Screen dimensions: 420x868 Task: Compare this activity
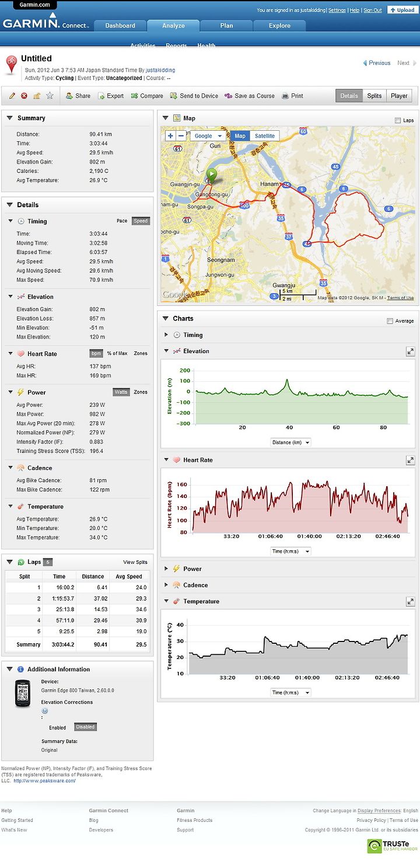tap(147, 96)
